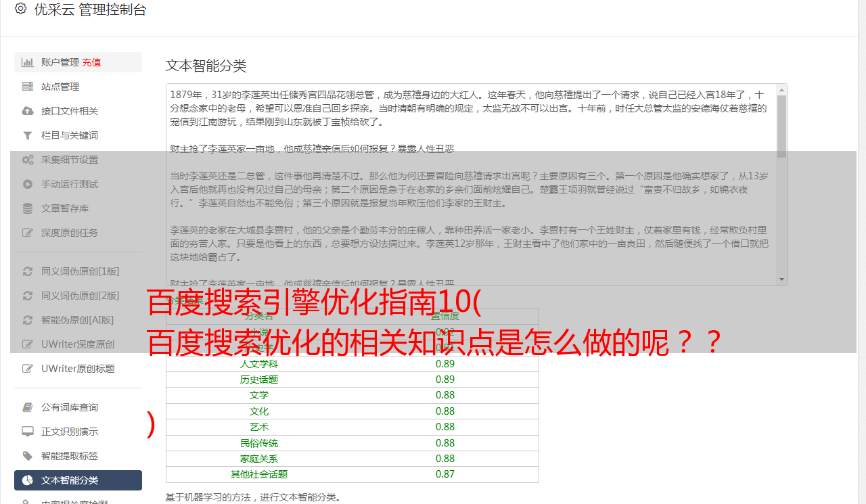Image resolution: width=866 pixels, height=504 pixels.
Task: Open 智能伪原创[AI版] page
Action: pyautogui.click(x=78, y=320)
